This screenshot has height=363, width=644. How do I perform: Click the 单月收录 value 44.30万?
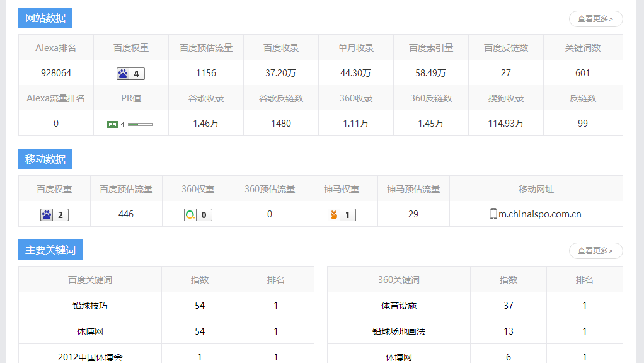[355, 73]
